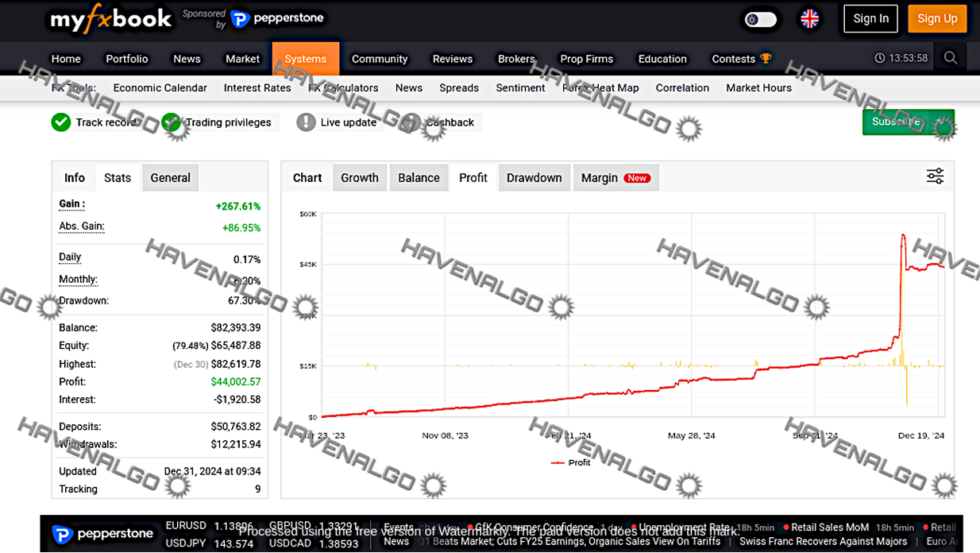Click the search magnifier icon

pos(950,58)
